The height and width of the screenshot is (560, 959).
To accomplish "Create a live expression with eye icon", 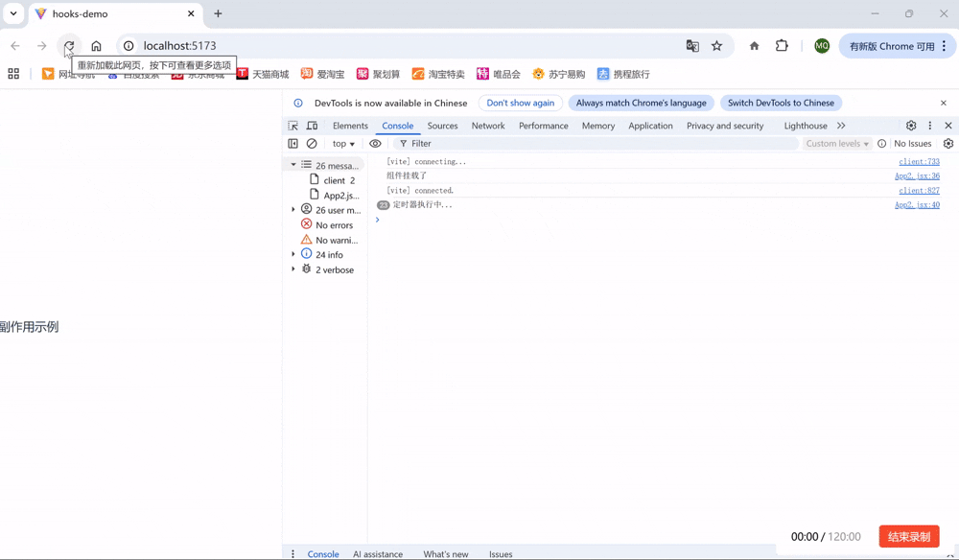I will point(375,143).
